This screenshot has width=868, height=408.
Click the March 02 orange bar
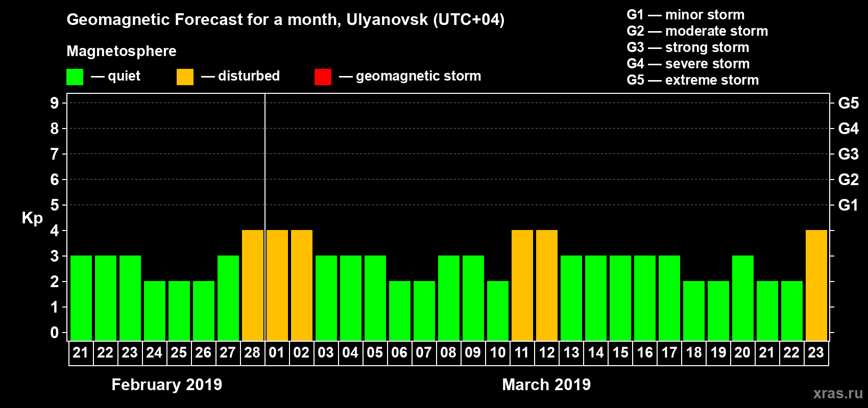[x=302, y=285]
